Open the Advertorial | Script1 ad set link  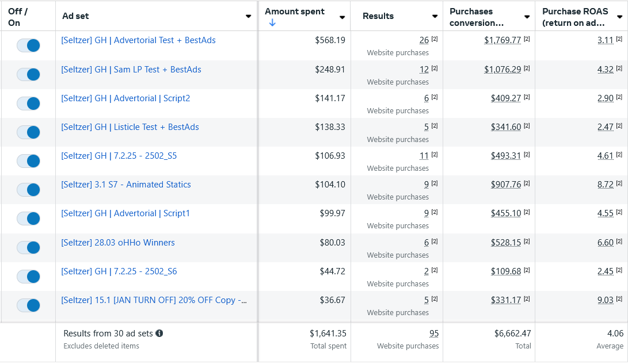click(x=125, y=213)
